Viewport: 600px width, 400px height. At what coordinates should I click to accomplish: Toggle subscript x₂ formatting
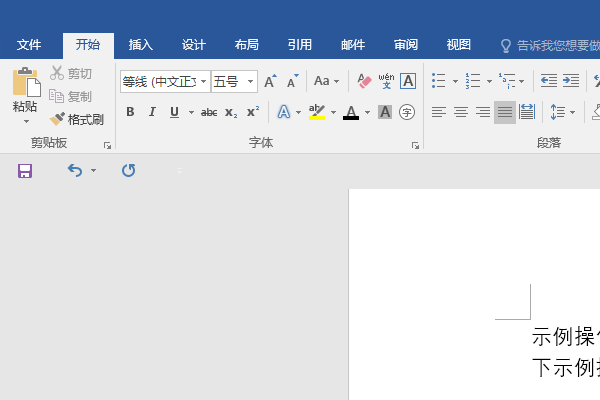pos(231,112)
